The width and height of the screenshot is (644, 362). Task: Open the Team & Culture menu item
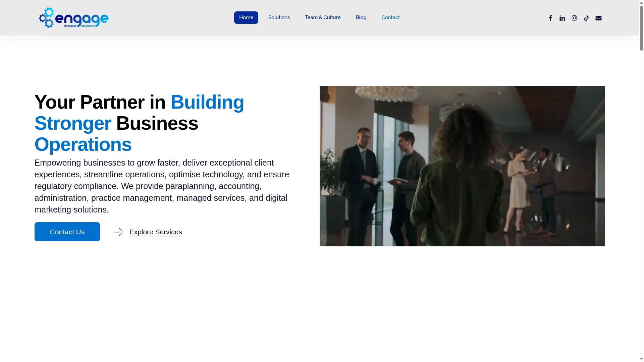(x=323, y=17)
